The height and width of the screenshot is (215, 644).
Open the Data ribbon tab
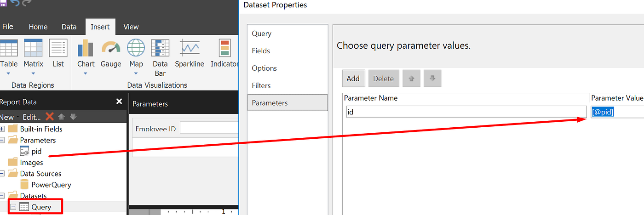point(69,27)
